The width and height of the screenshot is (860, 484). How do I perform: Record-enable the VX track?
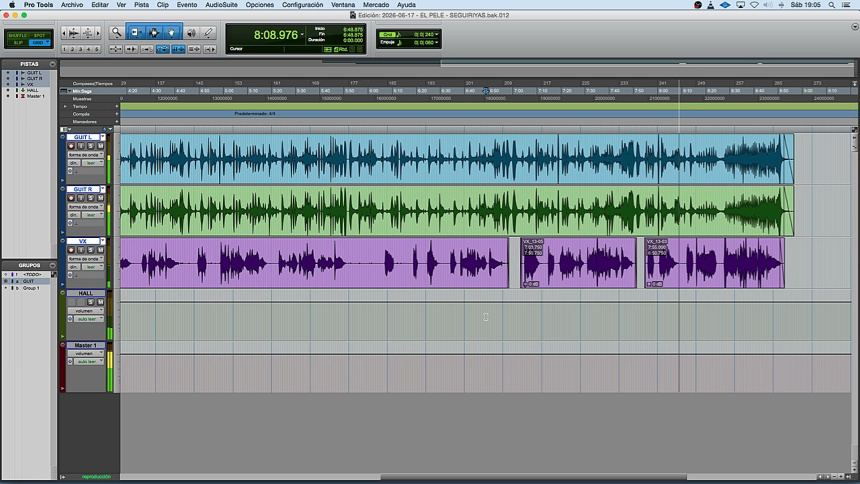point(71,250)
